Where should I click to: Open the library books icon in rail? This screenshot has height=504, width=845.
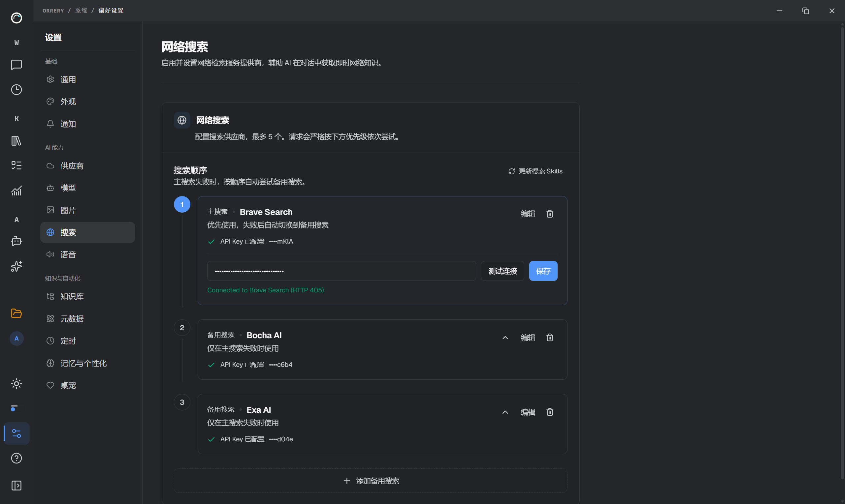pyautogui.click(x=16, y=140)
